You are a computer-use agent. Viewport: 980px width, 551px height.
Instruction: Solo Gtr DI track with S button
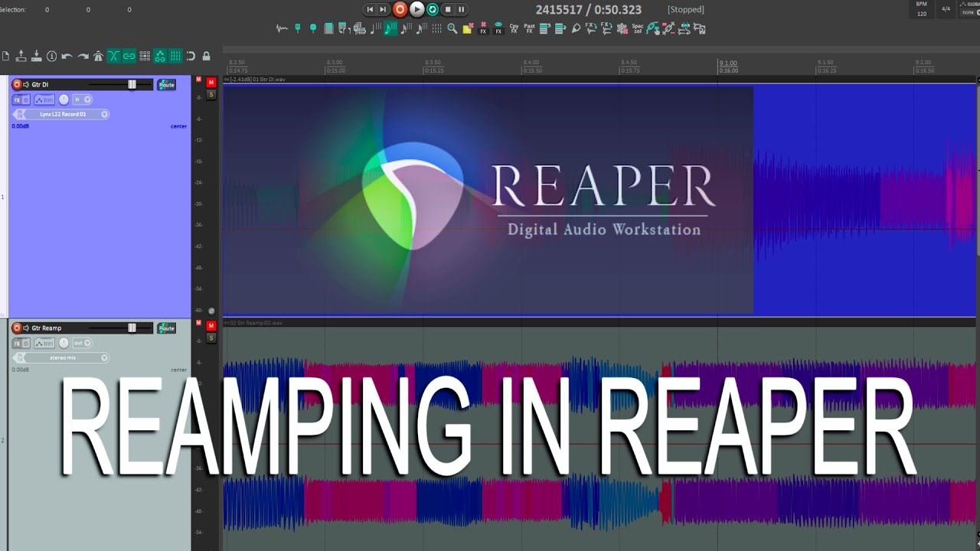pos(211,94)
